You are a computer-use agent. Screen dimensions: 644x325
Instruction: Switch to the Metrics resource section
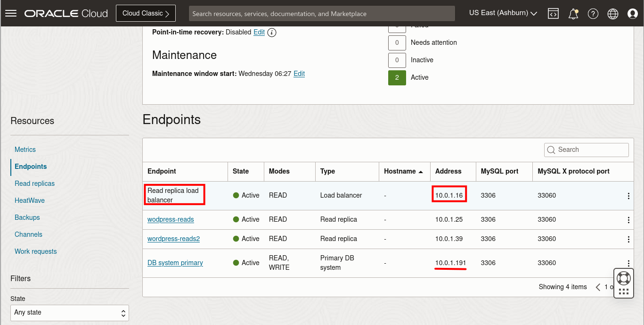coord(25,150)
